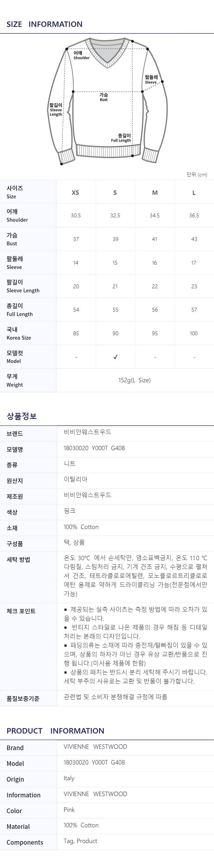Click the 상품정보 section heading
Screen dimensions: 214x868
click(x=21, y=416)
